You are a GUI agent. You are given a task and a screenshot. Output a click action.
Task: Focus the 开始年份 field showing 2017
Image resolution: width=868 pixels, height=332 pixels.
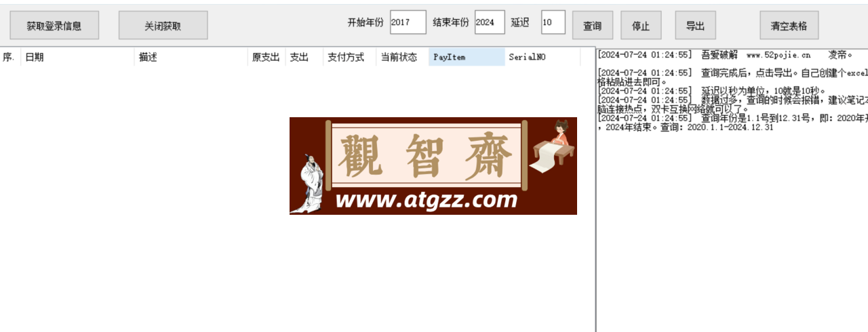click(408, 22)
